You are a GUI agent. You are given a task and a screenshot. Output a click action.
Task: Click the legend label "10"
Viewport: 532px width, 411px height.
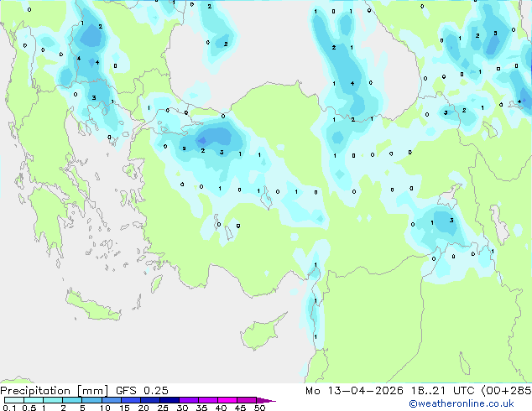click(105, 408)
